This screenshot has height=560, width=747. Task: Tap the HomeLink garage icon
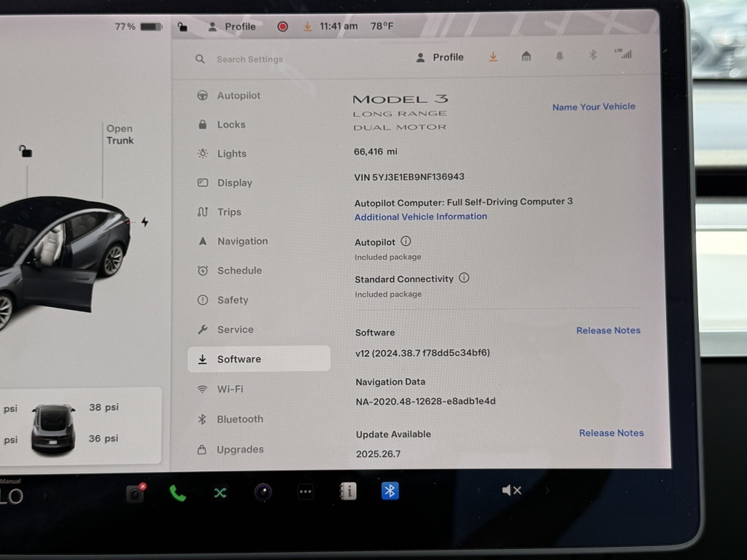[x=526, y=56]
